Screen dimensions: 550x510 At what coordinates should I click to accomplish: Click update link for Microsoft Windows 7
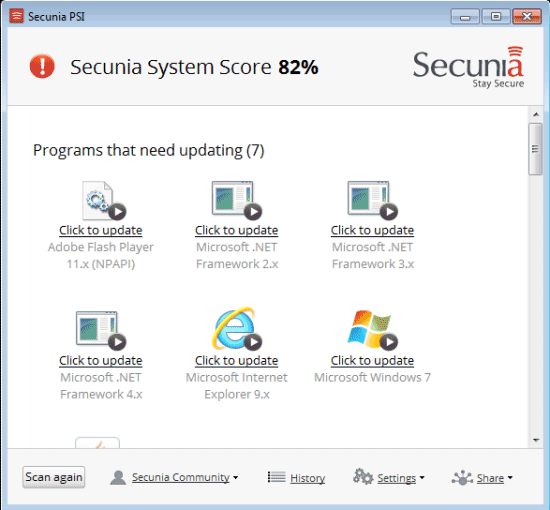(x=373, y=361)
